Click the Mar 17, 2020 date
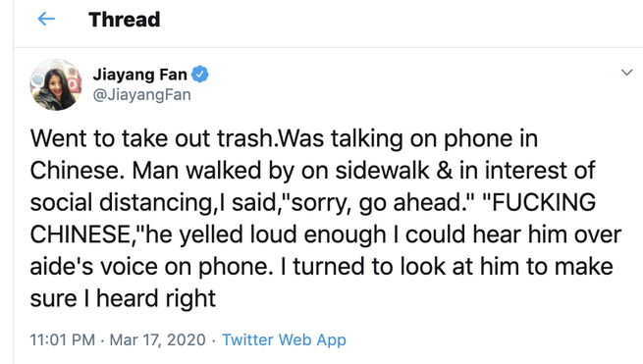Screen dimensions: 643x364 click(x=157, y=339)
